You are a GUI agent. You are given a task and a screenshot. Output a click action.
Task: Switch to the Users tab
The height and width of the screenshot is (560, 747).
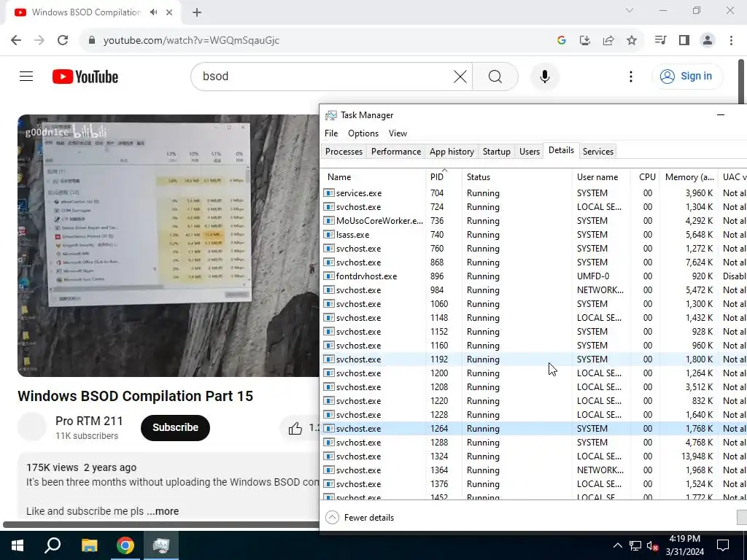[x=530, y=152]
